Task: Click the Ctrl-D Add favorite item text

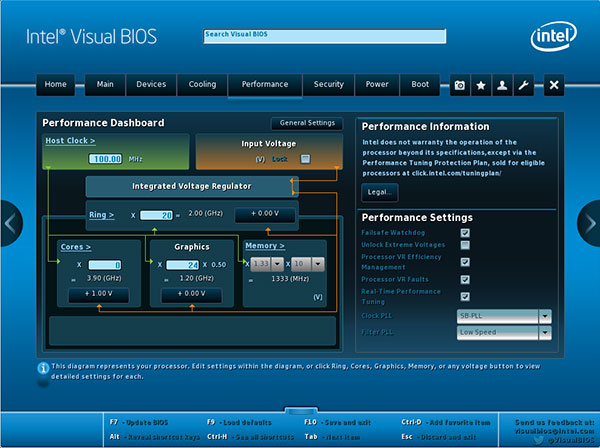Action: click(445, 423)
